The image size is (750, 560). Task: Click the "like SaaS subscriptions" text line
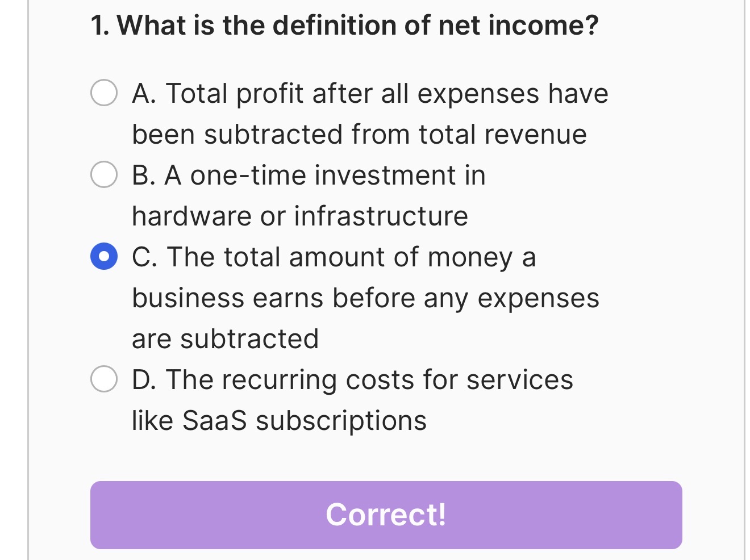(x=279, y=421)
